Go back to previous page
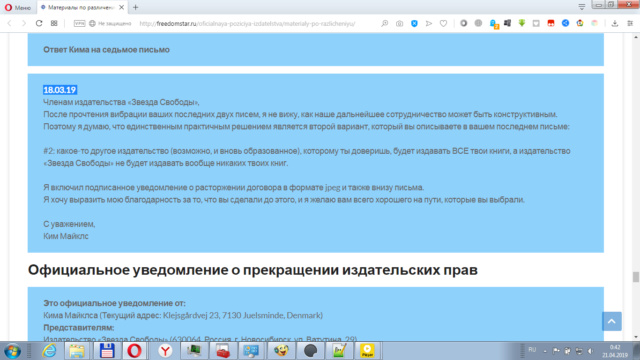640x360 pixels. [x=9, y=24]
